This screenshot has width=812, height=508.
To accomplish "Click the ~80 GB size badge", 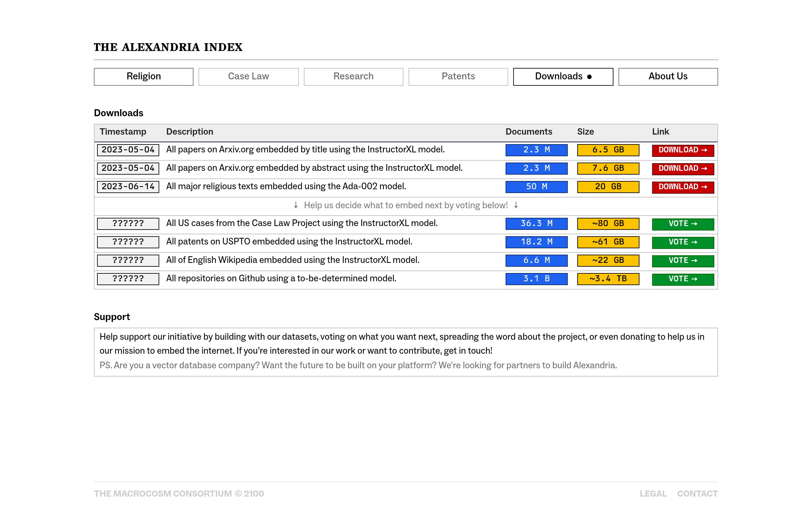I will pyautogui.click(x=608, y=224).
